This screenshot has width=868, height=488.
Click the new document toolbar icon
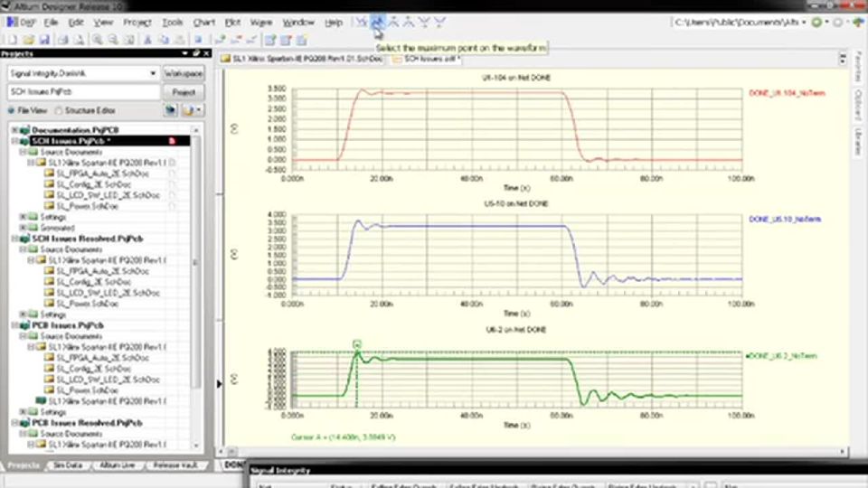12,40
